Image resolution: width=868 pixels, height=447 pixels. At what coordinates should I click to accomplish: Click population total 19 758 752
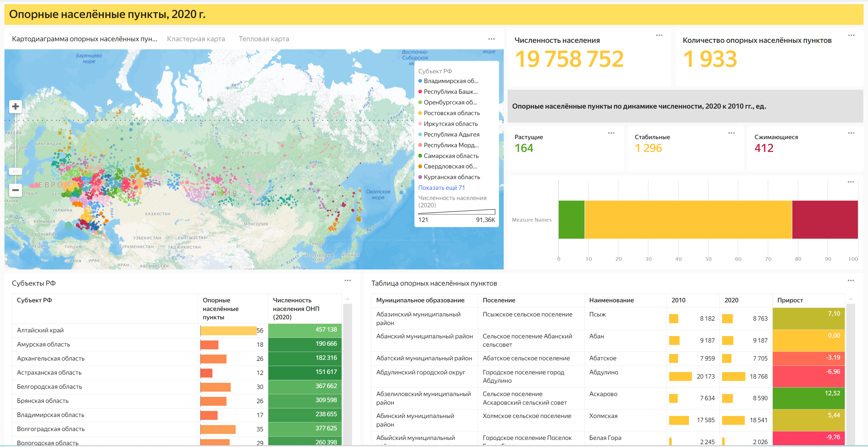point(569,59)
